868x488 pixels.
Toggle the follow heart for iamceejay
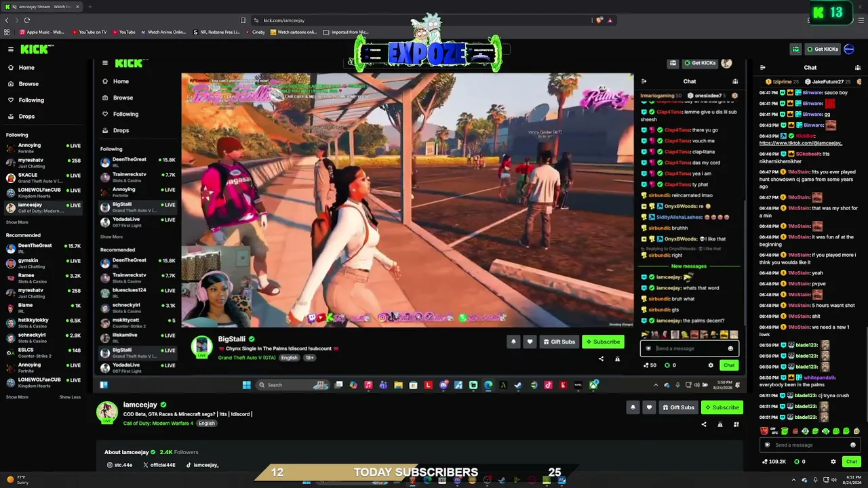649,407
